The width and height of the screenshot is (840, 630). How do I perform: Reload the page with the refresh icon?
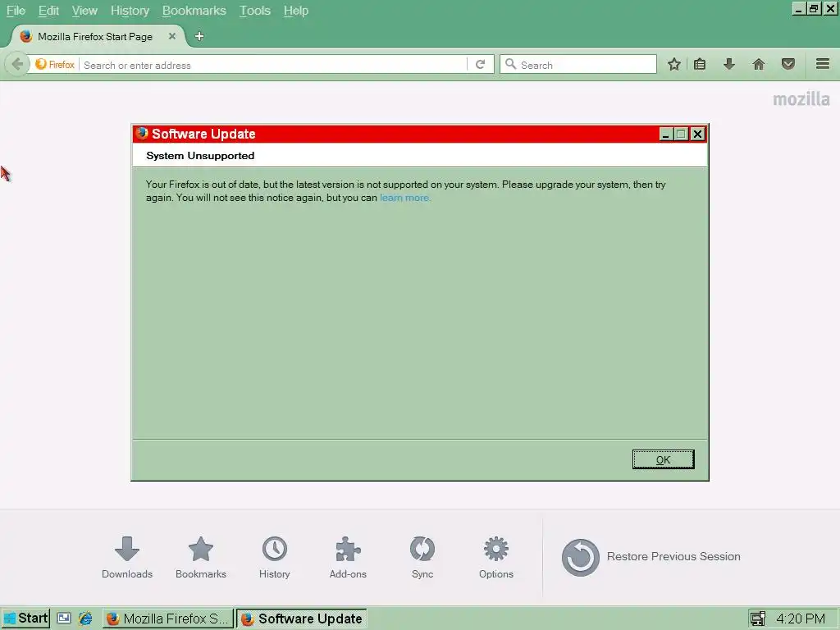point(480,65)
